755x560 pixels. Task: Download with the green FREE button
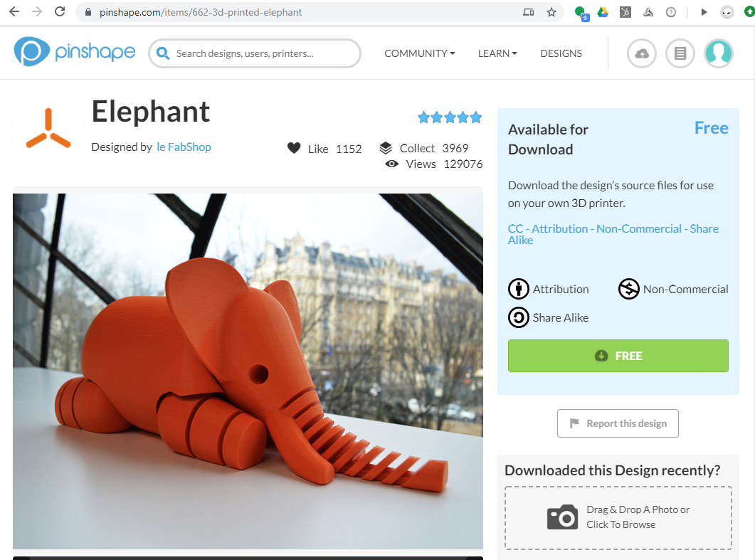tap(618, 356)
